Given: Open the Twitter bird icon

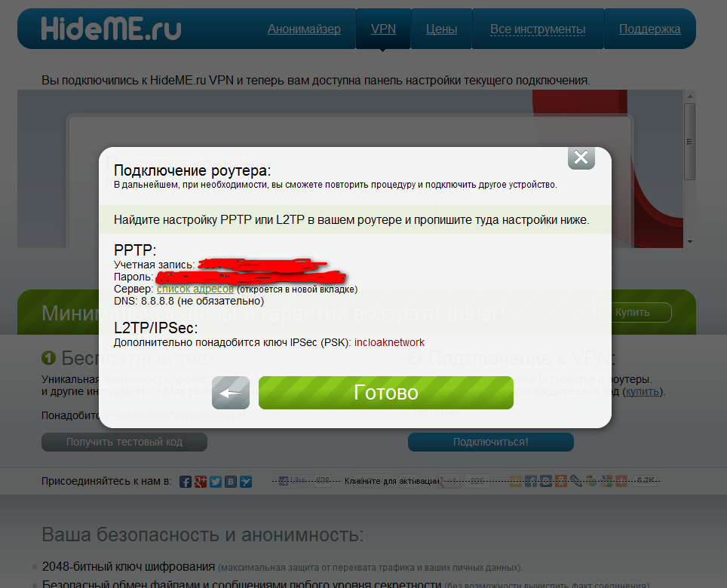Looking at the screenshot, I should pyautogui.click(x=216, y=482).
